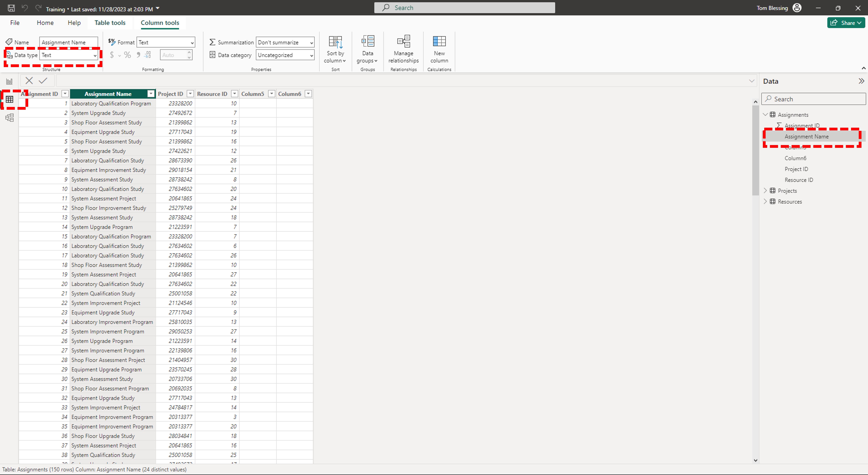Apply percentage format icon

tap(127, 55)
